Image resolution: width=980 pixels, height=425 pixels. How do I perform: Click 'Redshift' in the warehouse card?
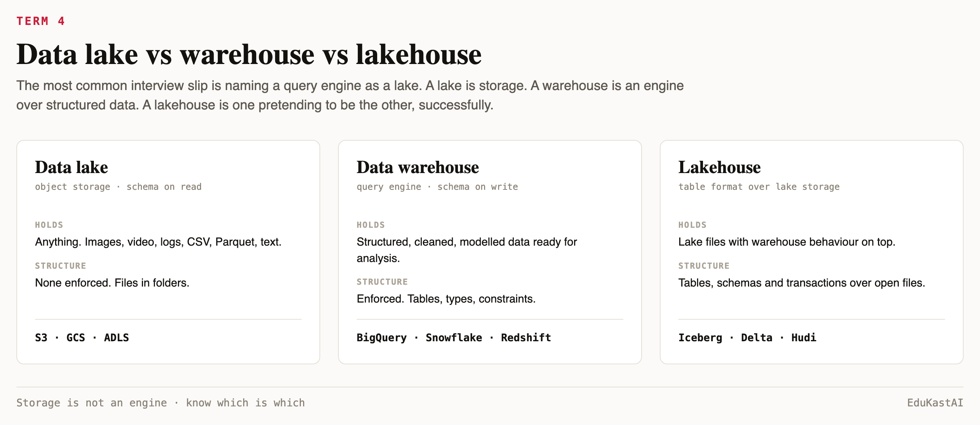coord(526,338)
